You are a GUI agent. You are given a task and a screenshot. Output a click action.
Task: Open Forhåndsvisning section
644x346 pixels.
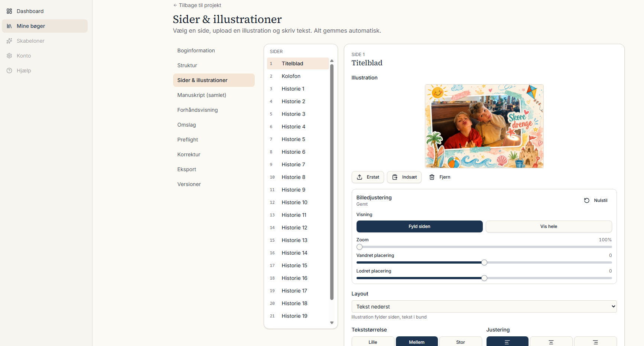pyautogui.click(x=214, y=110)
